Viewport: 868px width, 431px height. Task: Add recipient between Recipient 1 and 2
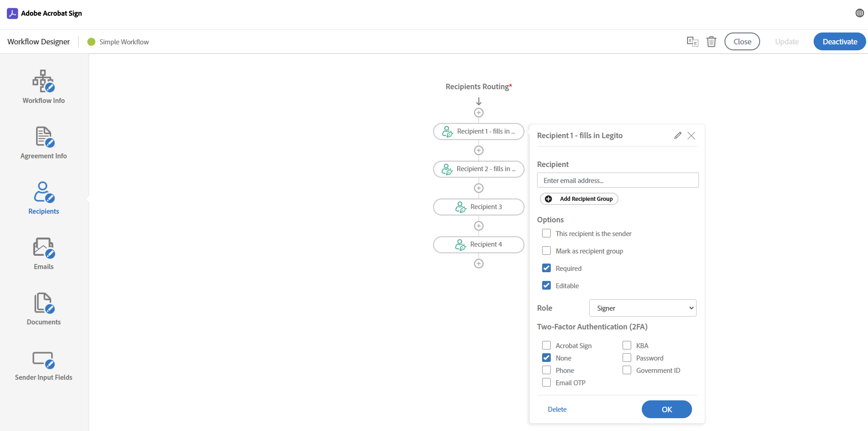479,150
